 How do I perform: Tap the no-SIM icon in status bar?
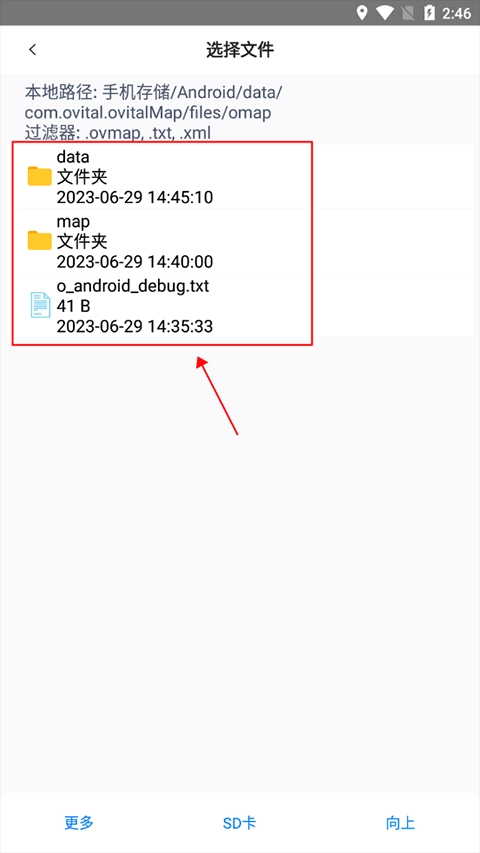pos(409,13)
